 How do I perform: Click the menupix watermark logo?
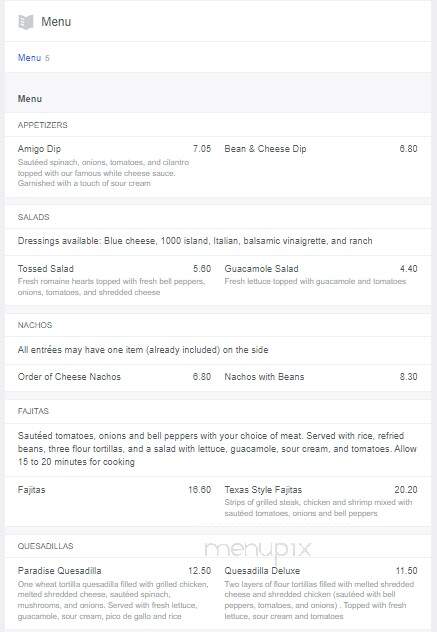pyautogui.click(x=258, y=550)
